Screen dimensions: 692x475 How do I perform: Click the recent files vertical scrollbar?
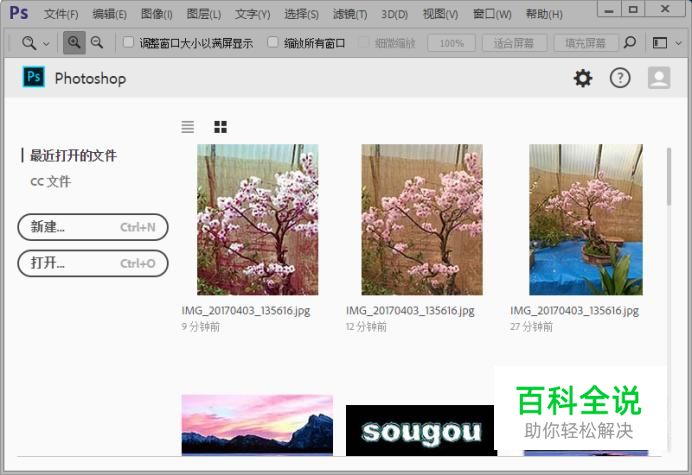pos(669,177)
